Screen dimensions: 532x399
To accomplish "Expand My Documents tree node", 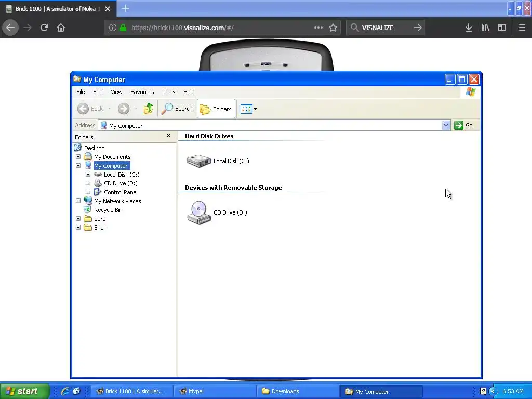I will (x=78, y=157).
